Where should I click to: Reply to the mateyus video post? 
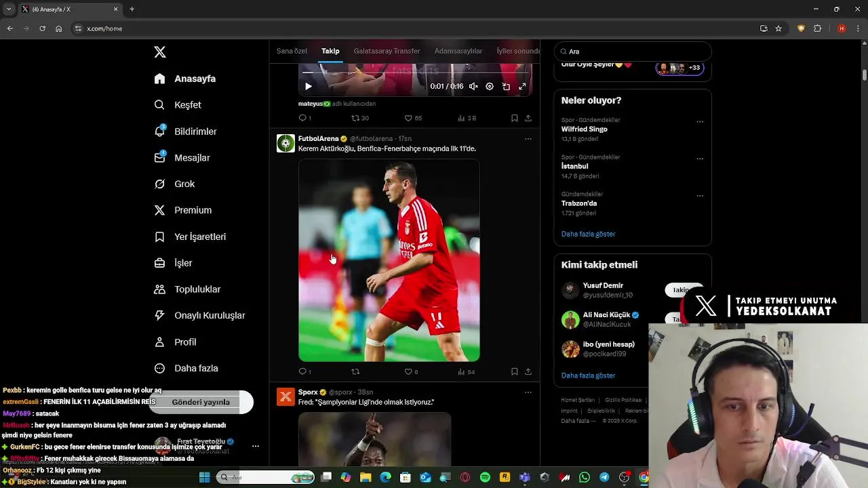(304, 118)
